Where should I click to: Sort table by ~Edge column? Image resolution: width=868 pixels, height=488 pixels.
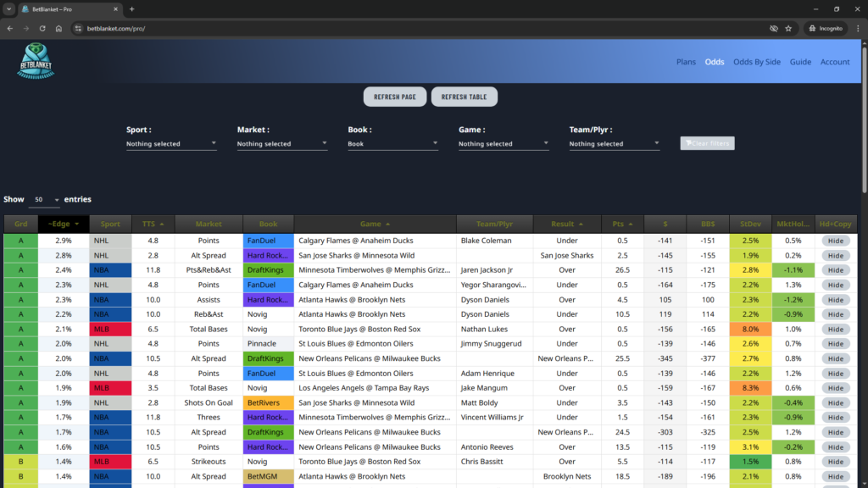(64, 224)
